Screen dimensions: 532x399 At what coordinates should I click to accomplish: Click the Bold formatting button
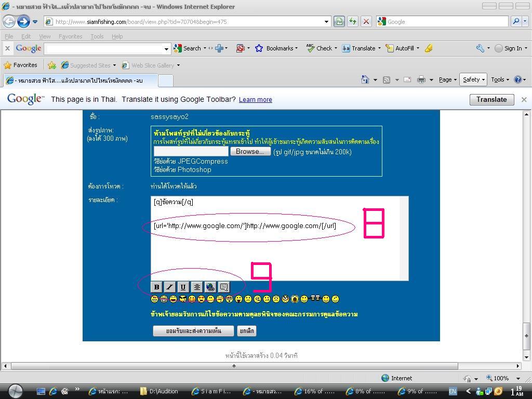click(156, 287)
